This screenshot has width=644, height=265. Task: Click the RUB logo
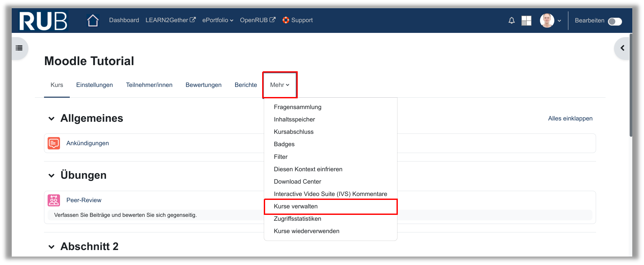(x=43, y=21)
